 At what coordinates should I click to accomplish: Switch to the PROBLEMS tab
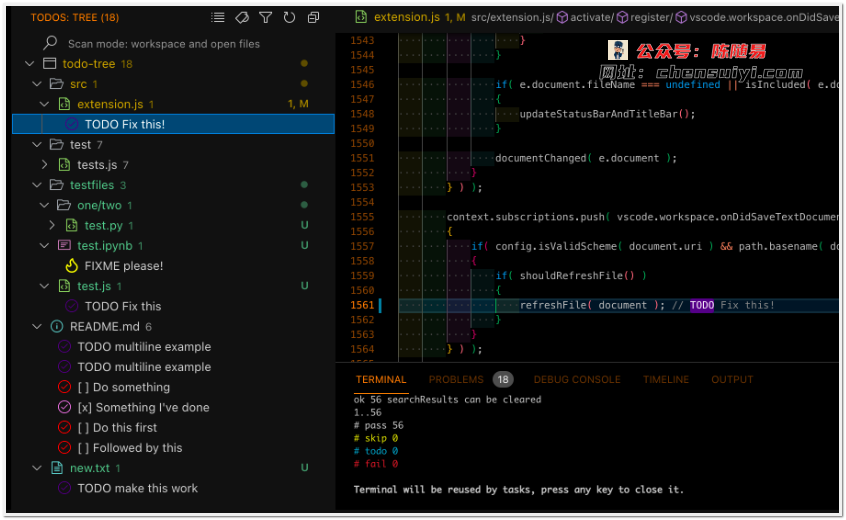[x=456, y=380]
